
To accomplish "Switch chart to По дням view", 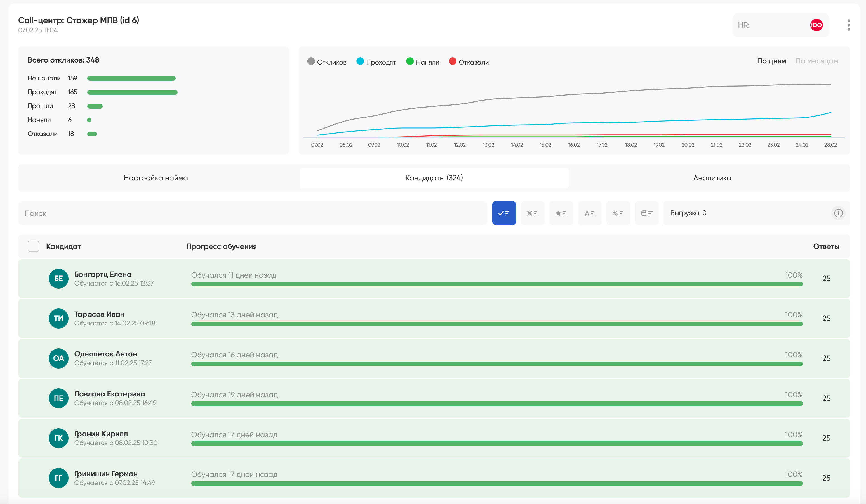I will (x=771, y=61).
